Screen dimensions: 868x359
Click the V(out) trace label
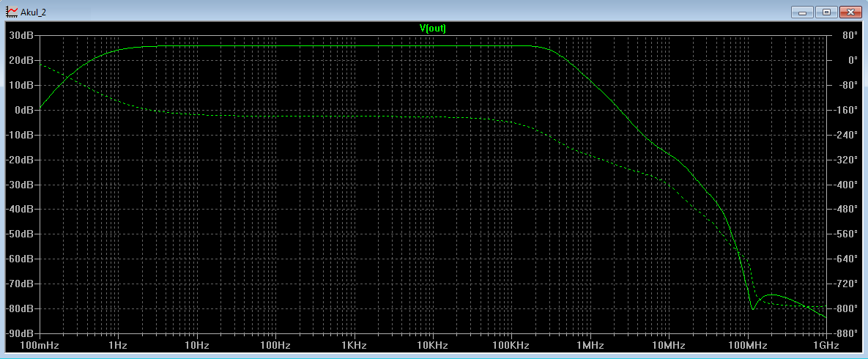433,29
